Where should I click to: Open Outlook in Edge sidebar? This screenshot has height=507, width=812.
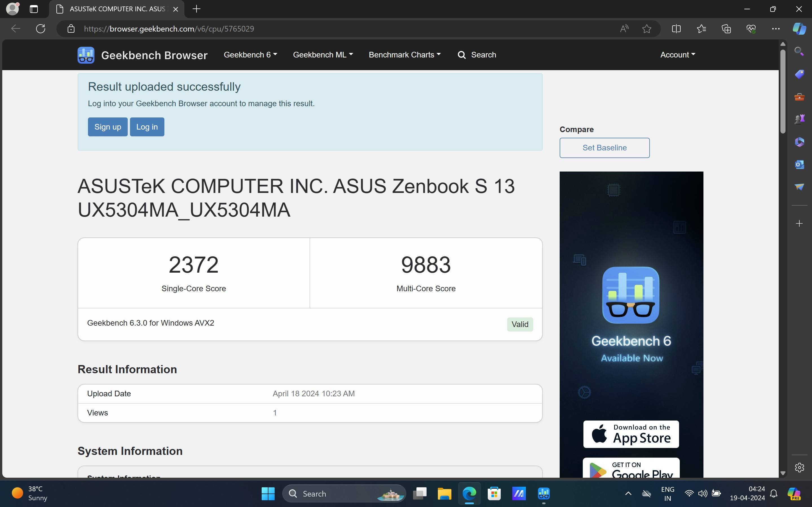pos(799,164)
